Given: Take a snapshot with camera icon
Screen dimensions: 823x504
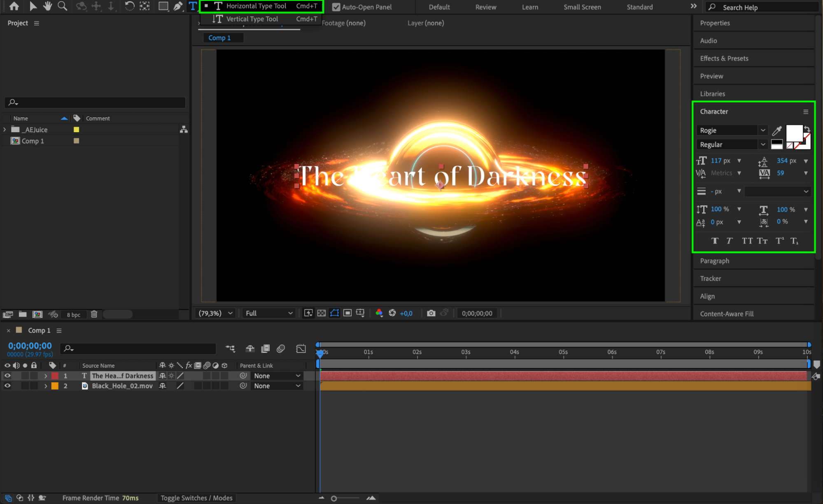Looking at the screenshot, I should [x=431, y=313].
